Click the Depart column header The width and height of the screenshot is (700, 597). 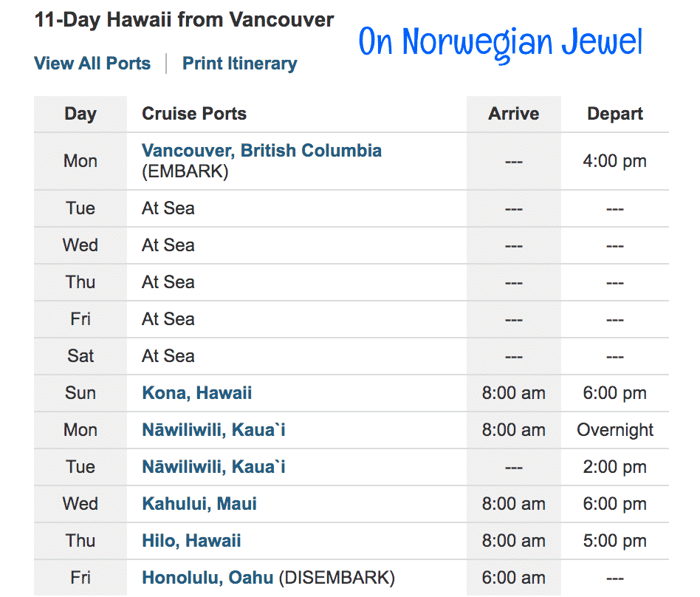pos(615,114)
